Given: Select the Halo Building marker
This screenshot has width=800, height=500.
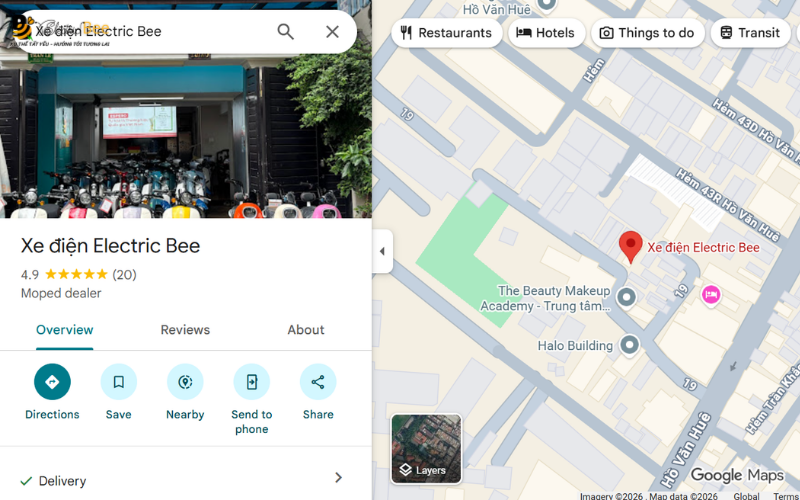Looking at the screenshot, I should (629, 345).
